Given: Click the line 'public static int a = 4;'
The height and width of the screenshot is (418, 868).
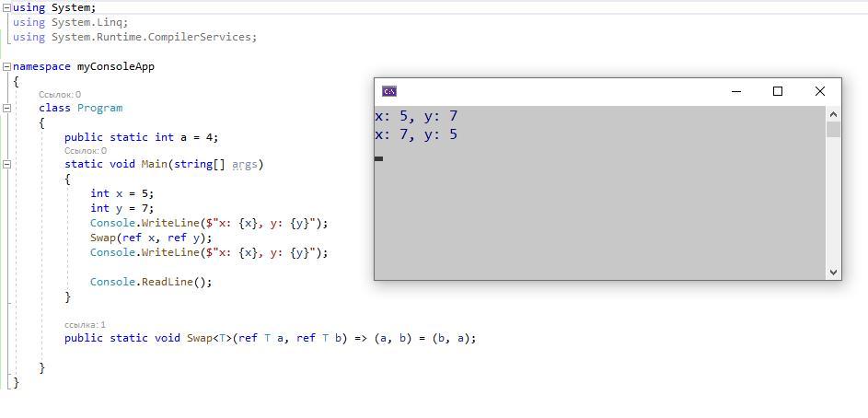Looking at the screenshot, I should pyautogui.click(x=142, y=137).
